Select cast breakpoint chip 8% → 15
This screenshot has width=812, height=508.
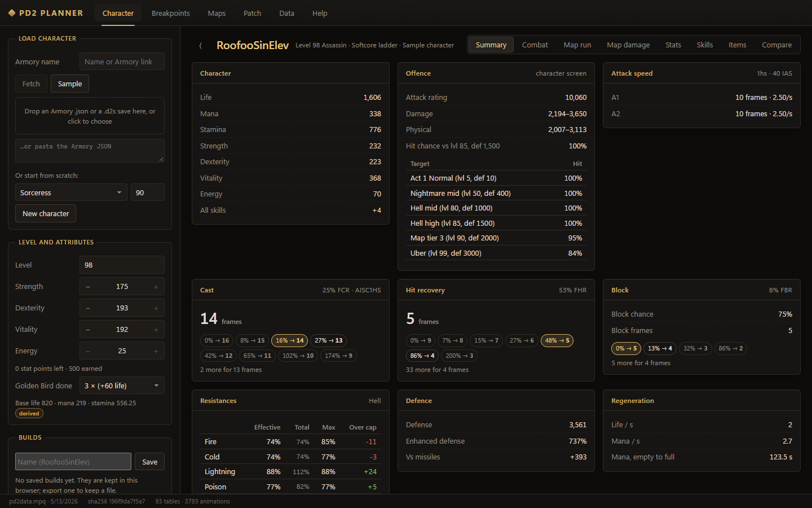tap(253, 340)
